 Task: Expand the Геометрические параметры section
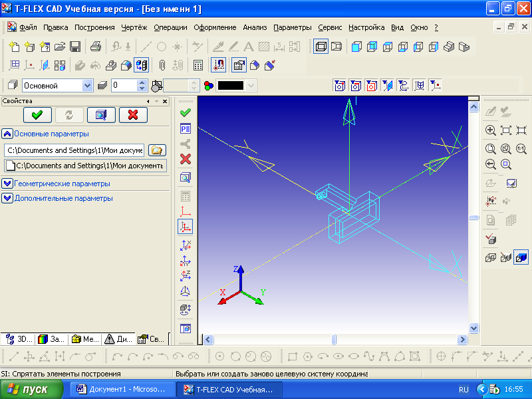[x=7, y=184]
